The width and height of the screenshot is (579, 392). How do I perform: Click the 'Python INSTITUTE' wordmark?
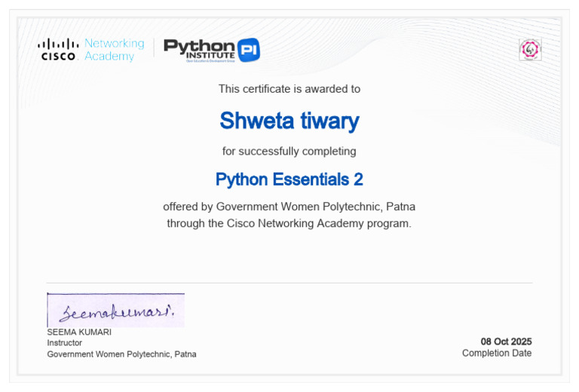[x=199, y=50]
